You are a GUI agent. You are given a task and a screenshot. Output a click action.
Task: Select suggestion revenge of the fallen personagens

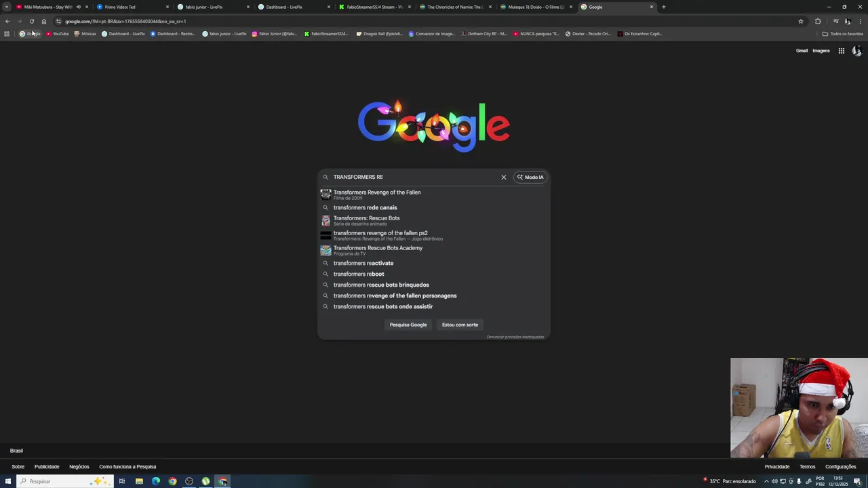click(434, 296)
